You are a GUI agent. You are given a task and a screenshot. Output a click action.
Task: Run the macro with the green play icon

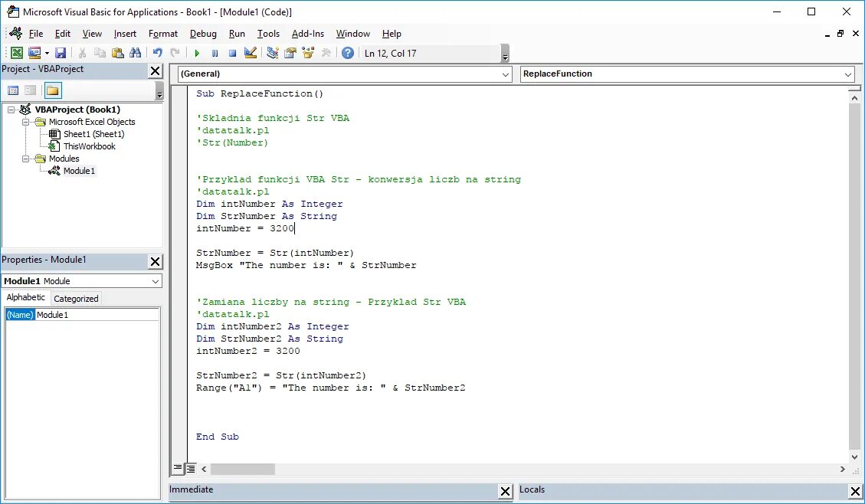[x=197, y=53]
